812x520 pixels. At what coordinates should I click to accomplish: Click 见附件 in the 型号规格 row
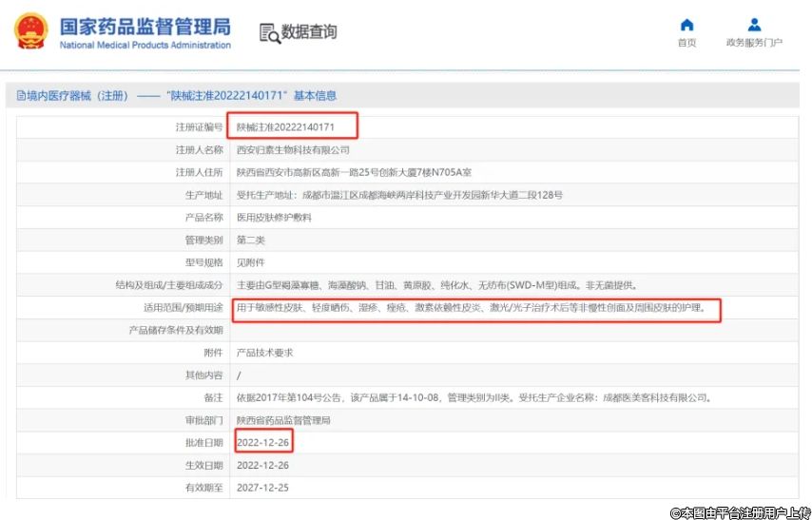(x=251, y=262)
